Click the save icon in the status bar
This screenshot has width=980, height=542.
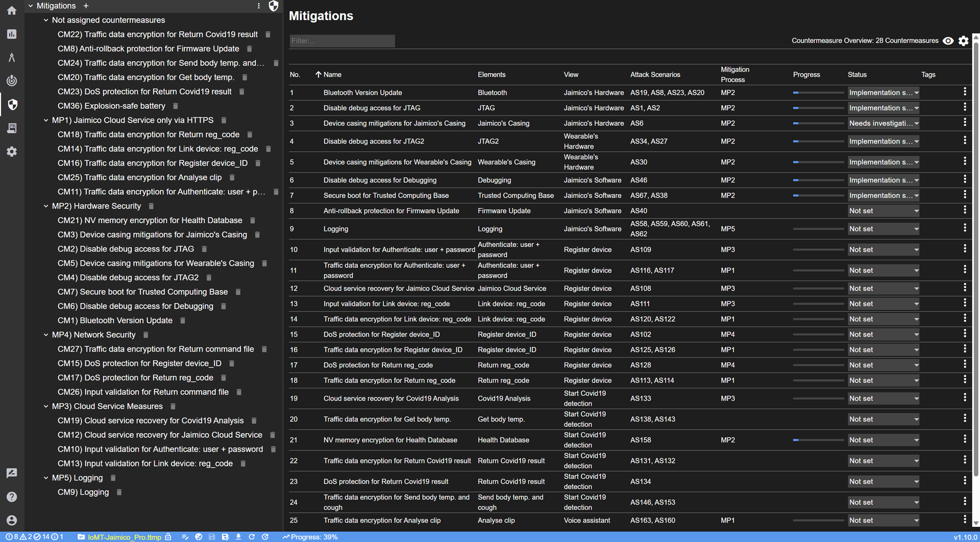pyautogui.click(x=212, y=537)
